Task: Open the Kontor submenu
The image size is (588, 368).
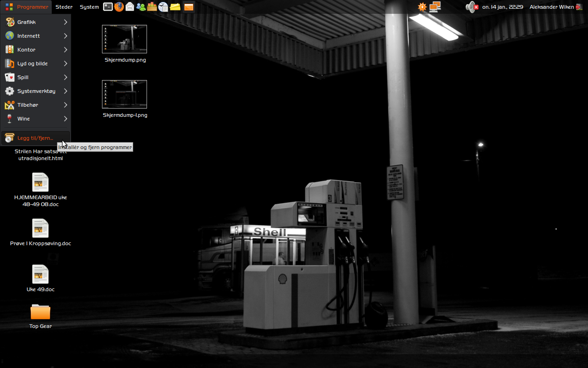Action: (x=36, y=50)
